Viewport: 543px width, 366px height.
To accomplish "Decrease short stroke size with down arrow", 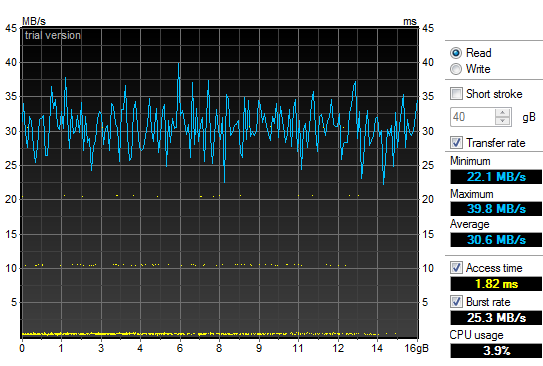I will [x=502, y=121].
